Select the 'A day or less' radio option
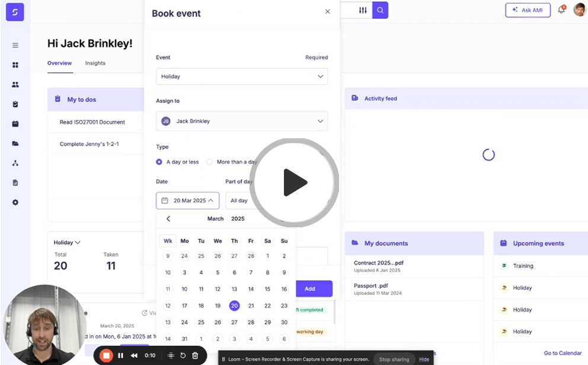 click(x=159, y=162)
